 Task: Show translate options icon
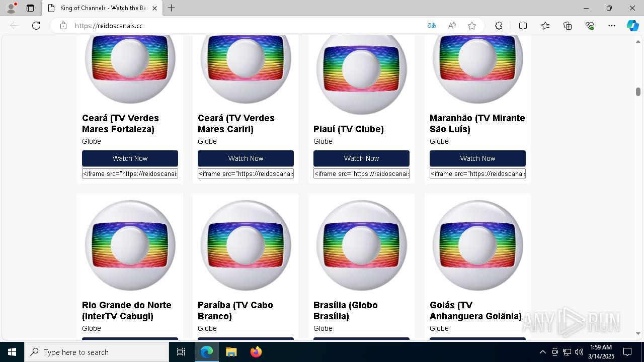(x=432, y=26)
